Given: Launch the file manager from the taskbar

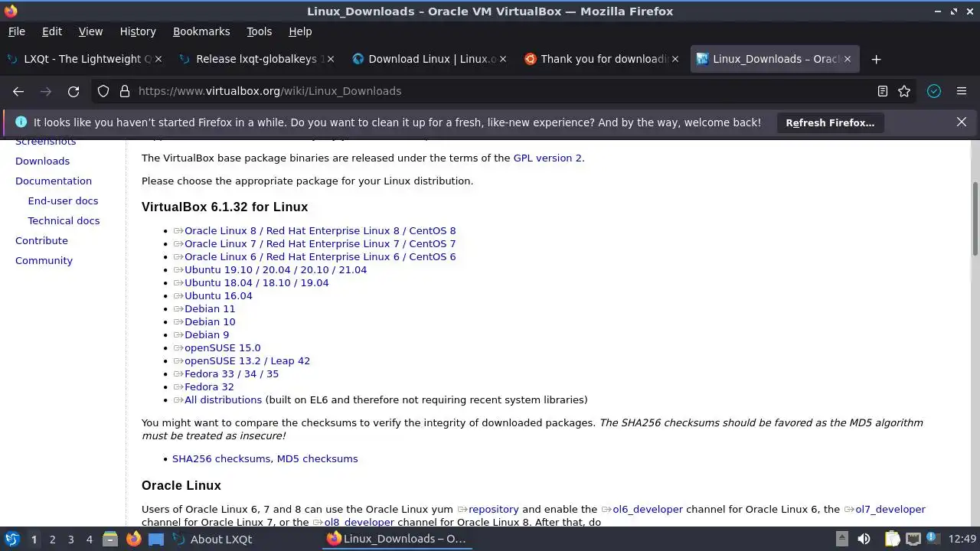Looking at the screenshot, I should (x=110, y=540).
